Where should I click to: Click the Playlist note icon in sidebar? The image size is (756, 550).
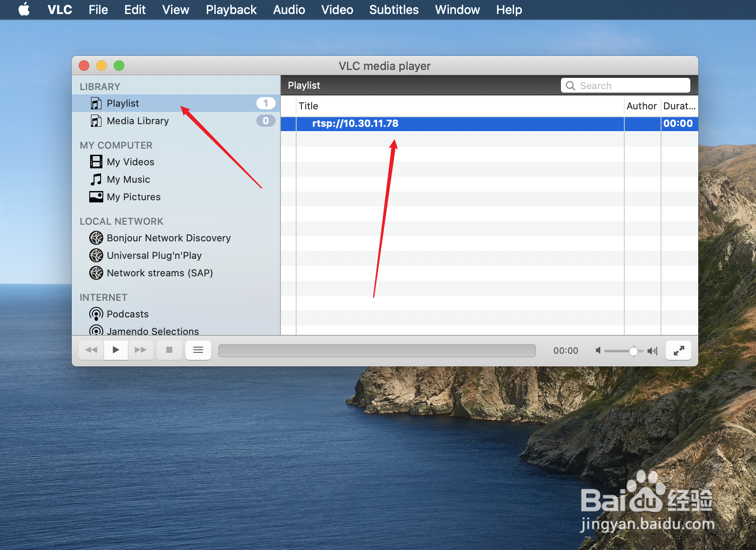point(96,103)
